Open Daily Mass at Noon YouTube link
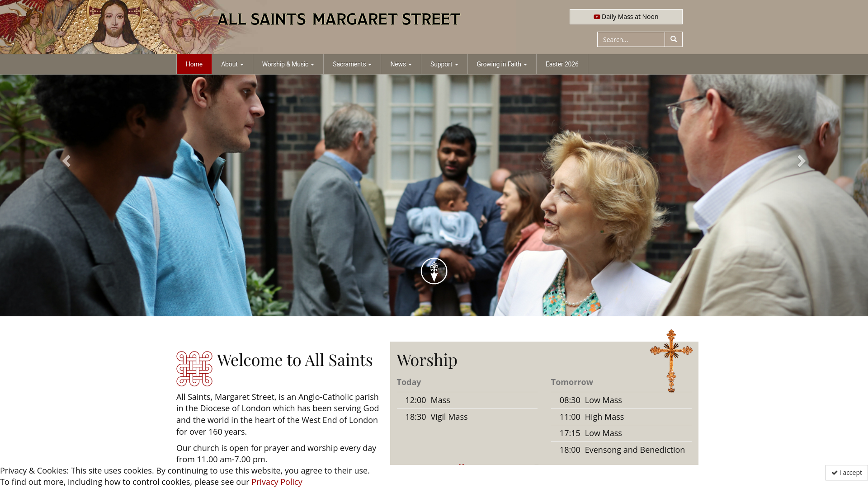 (626, 17)
